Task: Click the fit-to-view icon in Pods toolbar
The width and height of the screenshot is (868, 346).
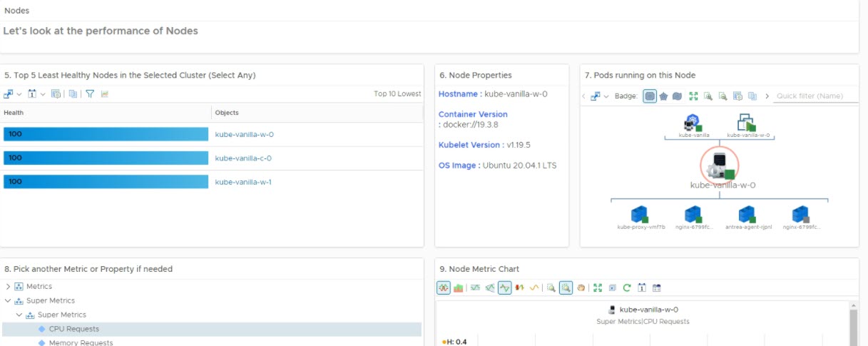Action: [693, 96]
